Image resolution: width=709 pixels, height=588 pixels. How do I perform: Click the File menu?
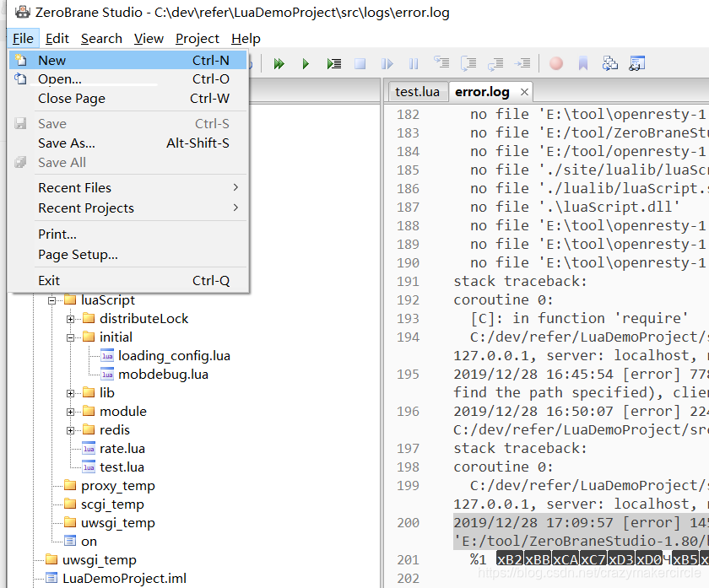click(23, 39)
